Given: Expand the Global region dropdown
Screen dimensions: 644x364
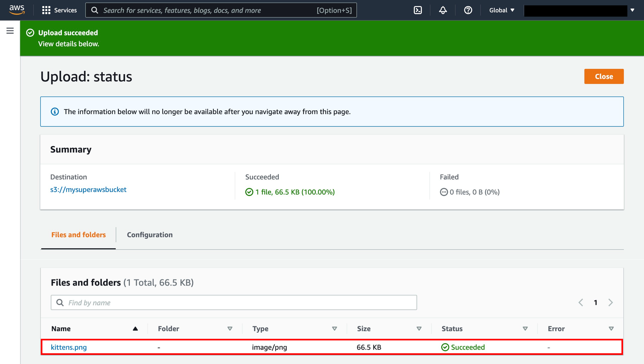Looking at the screenshot, I should 502,10.
